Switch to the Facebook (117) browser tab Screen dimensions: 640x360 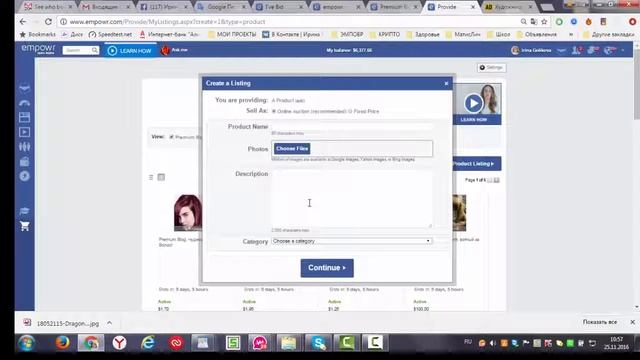click(163, 7)
